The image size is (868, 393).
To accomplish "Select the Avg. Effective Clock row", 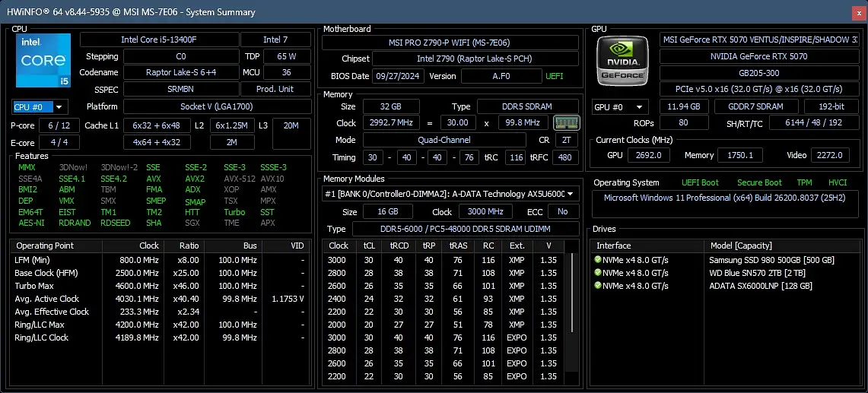I will pos(160,312).
